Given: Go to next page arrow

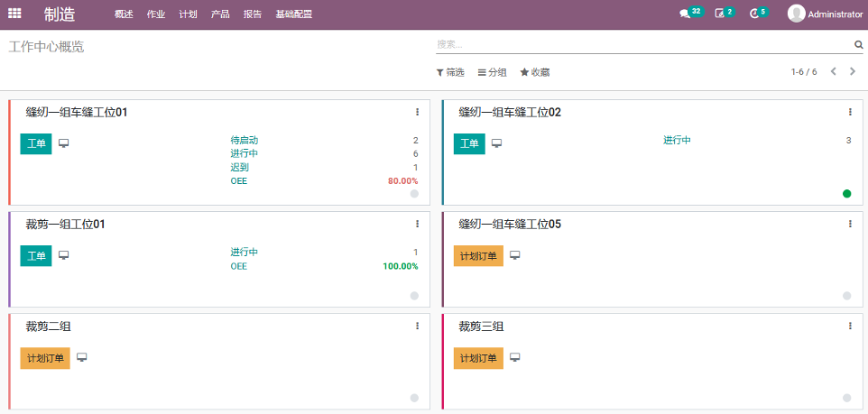Looking at the screenshot, I should [x=853, y=71].
